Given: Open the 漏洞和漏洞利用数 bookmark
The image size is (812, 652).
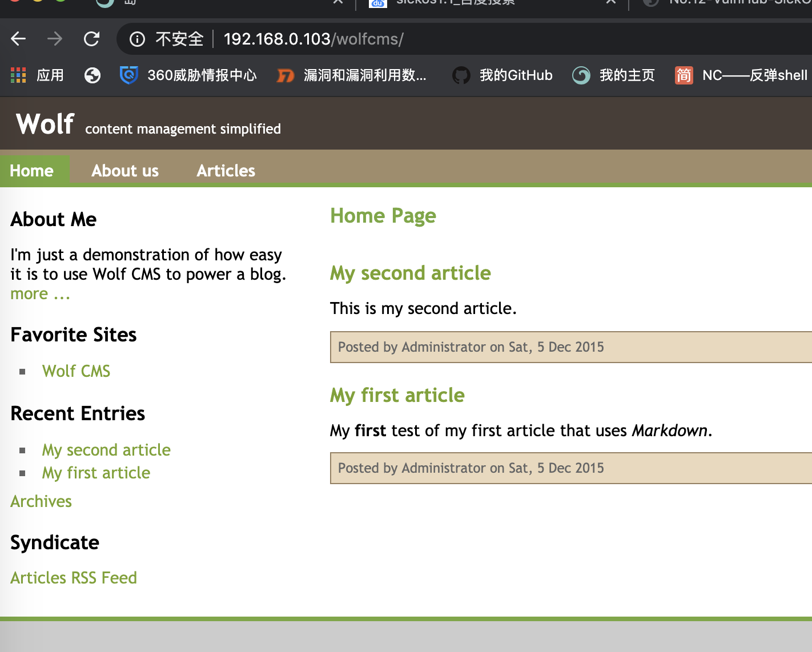Looking at the screenshot, I should pyautogui.click(x=352, y=75).
